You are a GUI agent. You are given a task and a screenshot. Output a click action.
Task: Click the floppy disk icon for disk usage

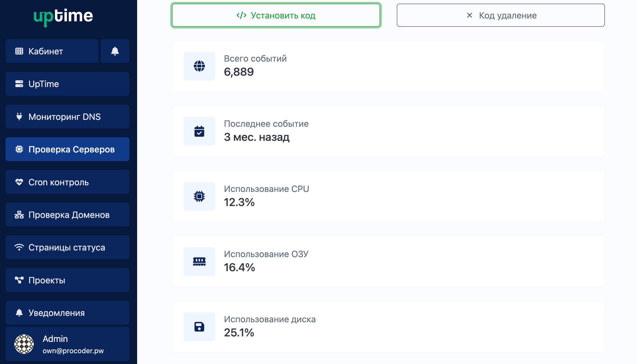click(x=199, y=327)
